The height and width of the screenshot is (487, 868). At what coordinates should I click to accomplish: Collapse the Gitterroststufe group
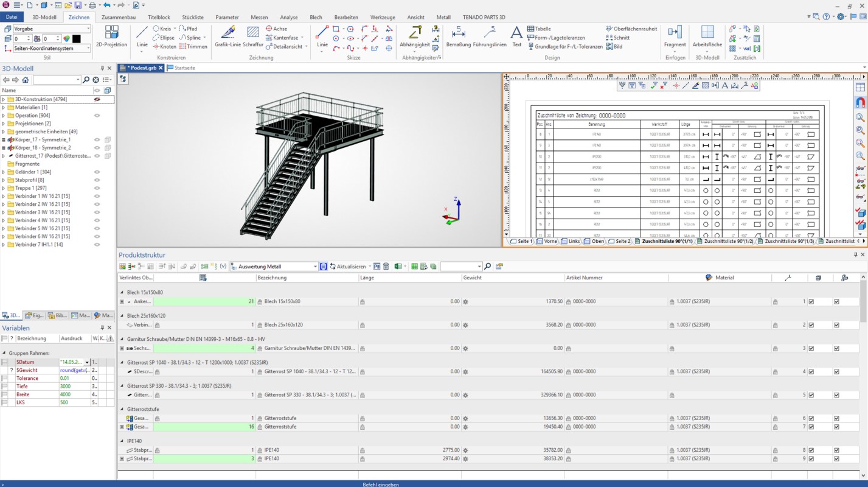click(122, 409)
